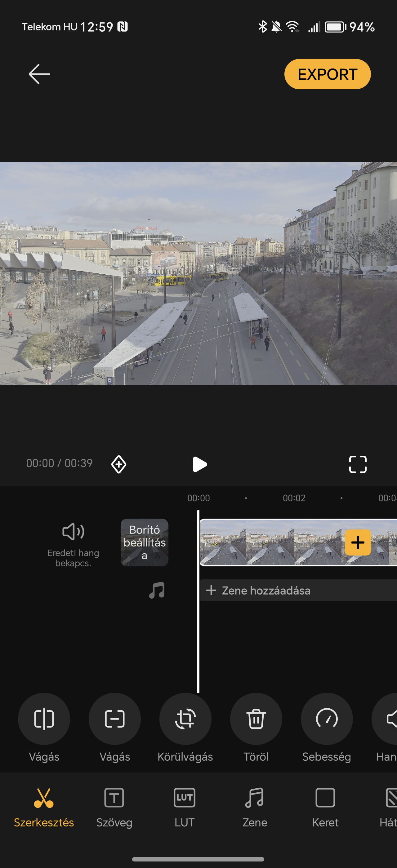Screen dimensions: 397x868
Task: Add a clip with yellow plus button
Action: tap(358, 542)
